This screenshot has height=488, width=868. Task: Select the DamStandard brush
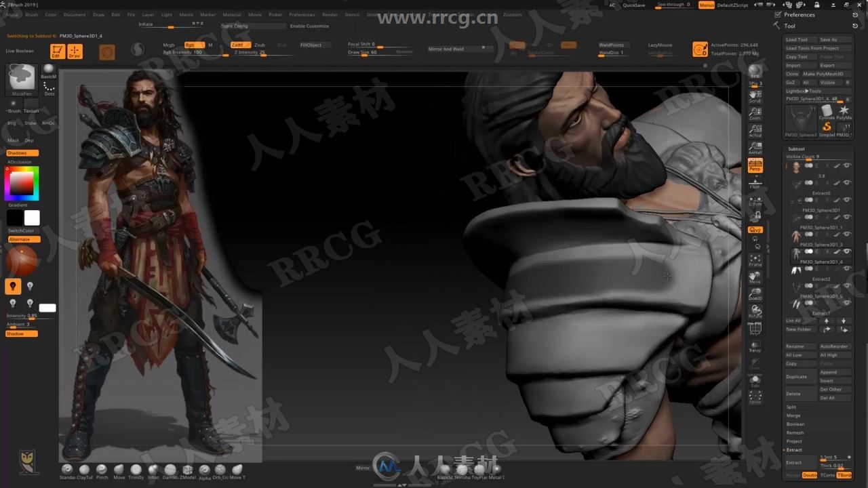[170, 471]
